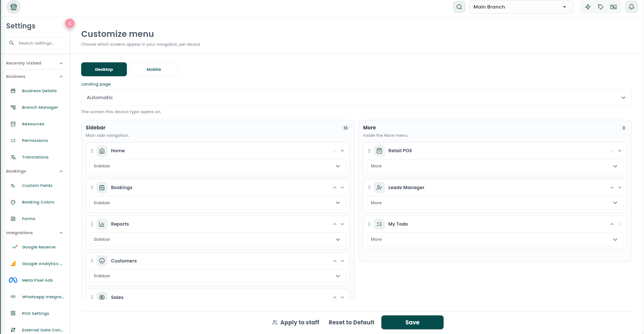The height and width of the screenshot is (334, 644).
Task: Click Reset to Default
Action: 352,322
